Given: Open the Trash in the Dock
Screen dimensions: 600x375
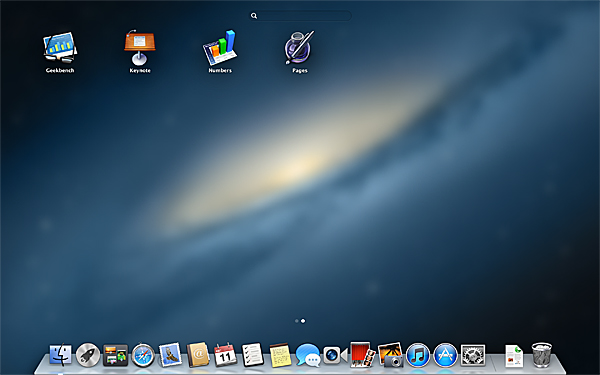Looking at the screenshot, I should pyautogui.click(x=541, y=355).
